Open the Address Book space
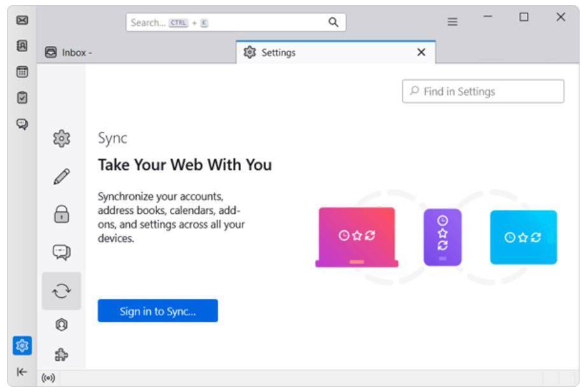The width and height of the screenshot is (586, 392). (x=22, y=46)
